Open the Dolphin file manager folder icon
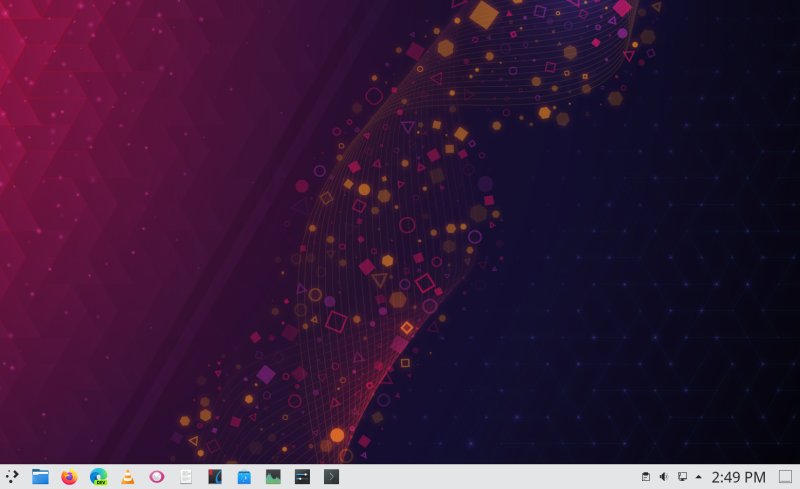 coord(40,477)
